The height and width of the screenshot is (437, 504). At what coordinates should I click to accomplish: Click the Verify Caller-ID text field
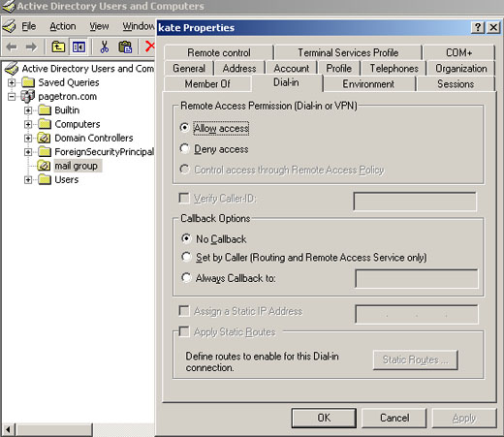[x=415, y=202]
